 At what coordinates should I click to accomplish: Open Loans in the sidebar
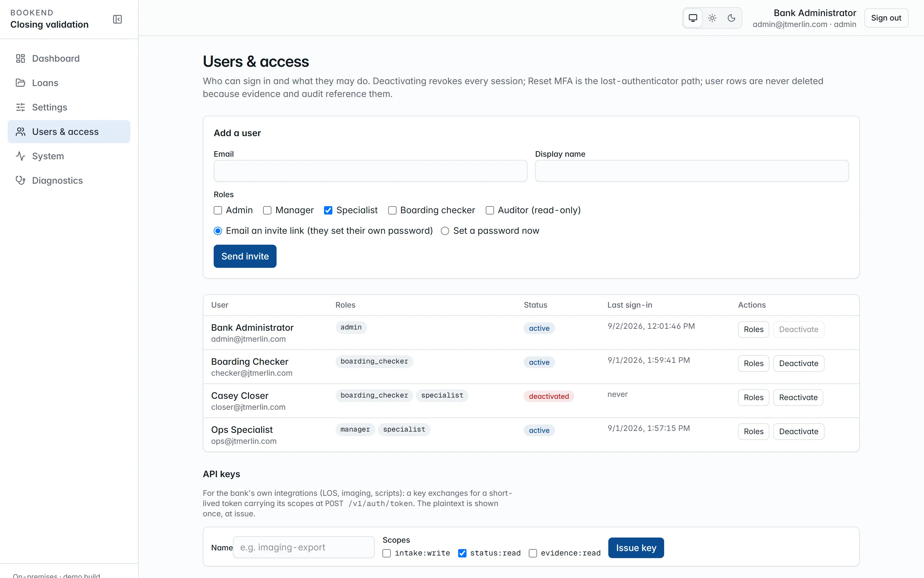coord(69,83)
